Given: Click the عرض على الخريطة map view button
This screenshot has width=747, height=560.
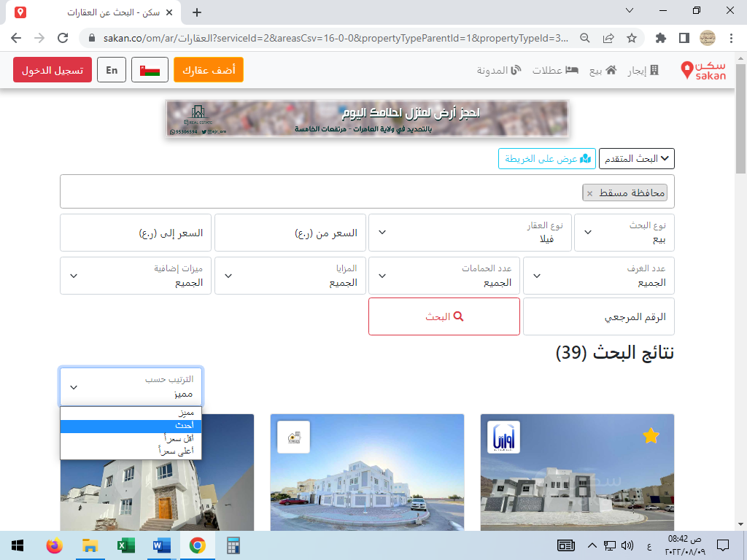Looking at the screenshot, I should pos(547,158).
